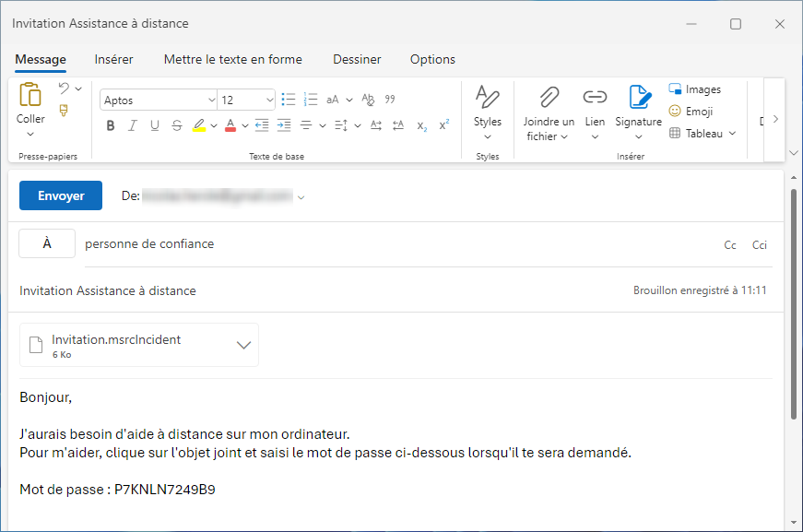Viewport: 803px width, 532px height.
Task: Open line spacing dropdown arrow
Action: [x=358, y=126]
